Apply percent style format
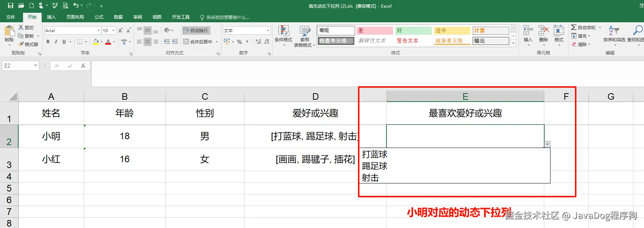The image size is (644, 228). [240, 42]
